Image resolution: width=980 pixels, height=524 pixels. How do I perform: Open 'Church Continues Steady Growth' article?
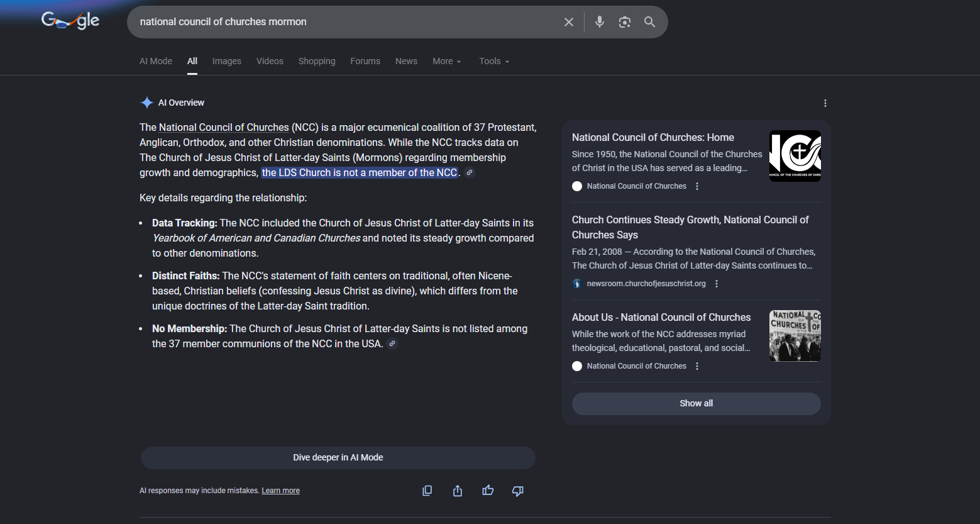(690, 227)
